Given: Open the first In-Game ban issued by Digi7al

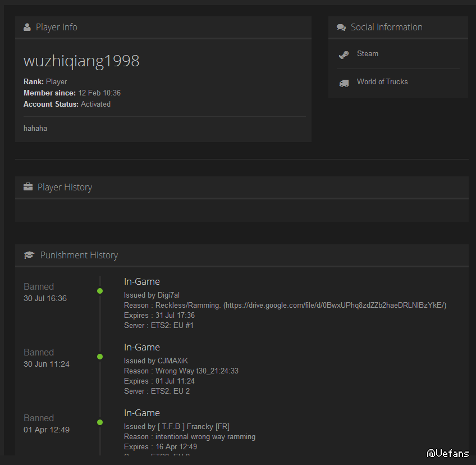Looking at the screenshot, I should pos(141,281).
